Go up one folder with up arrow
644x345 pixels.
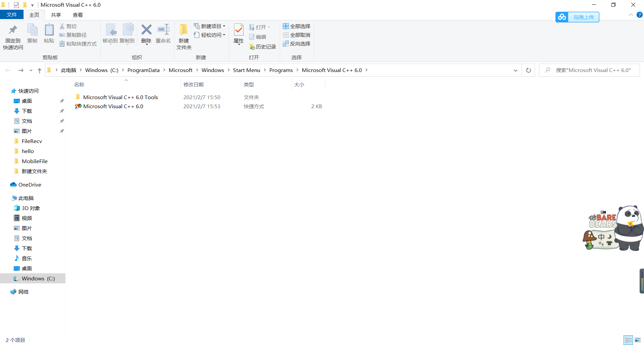(40, 70)
